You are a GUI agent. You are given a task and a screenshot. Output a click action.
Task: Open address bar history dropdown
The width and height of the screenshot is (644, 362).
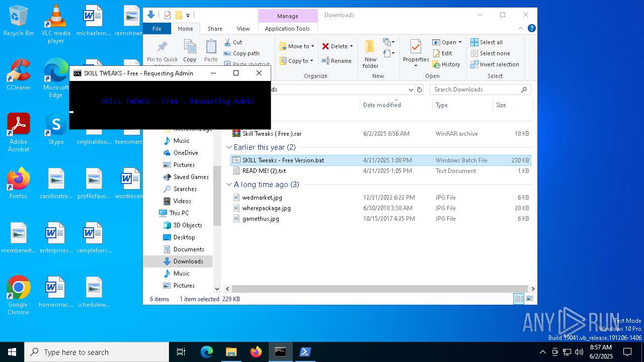click(411, 89)
